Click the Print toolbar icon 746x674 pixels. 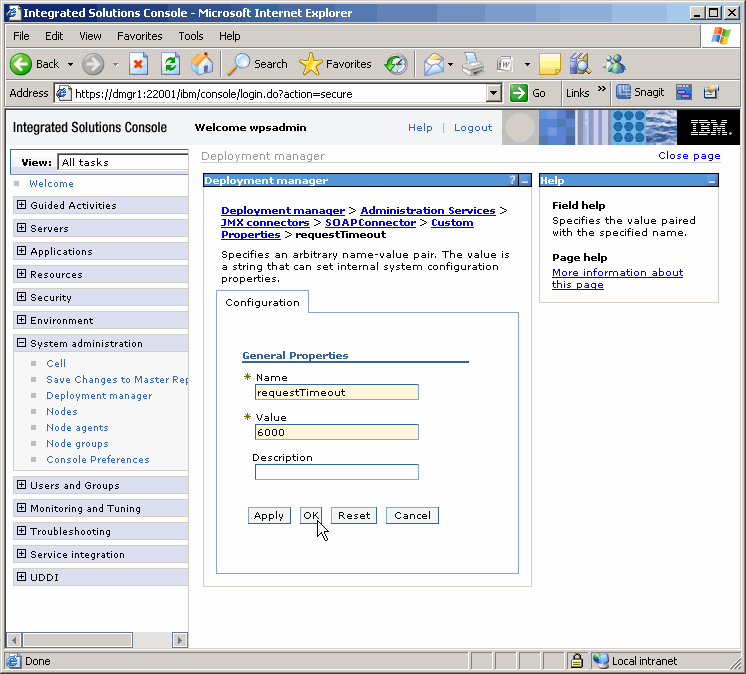[473, 64]
